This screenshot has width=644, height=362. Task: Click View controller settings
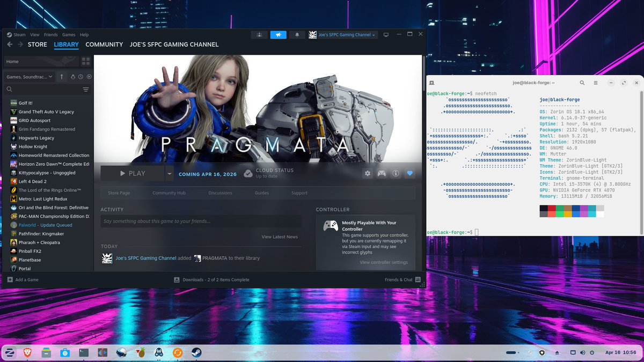pos(384,262)
